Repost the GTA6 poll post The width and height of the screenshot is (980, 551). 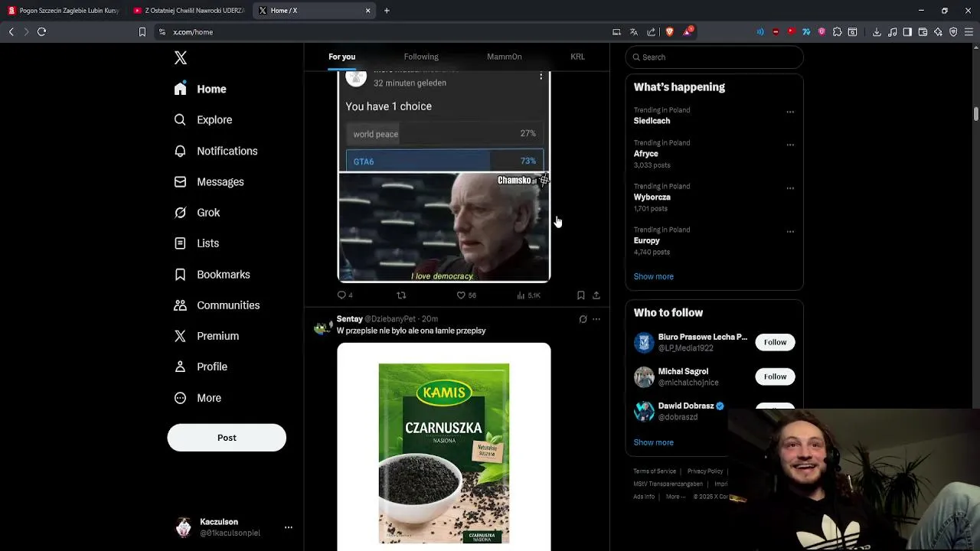pos(401,295)
